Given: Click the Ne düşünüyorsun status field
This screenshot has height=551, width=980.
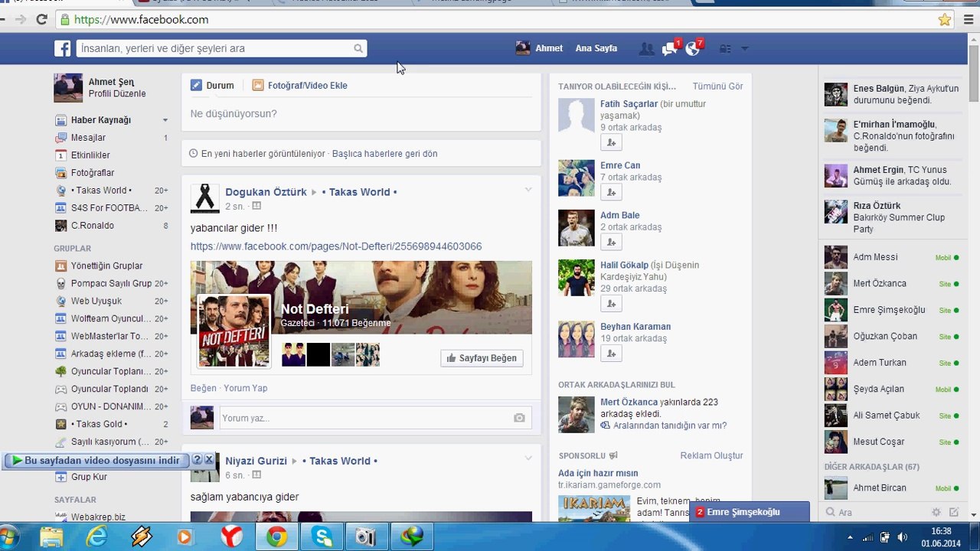Looking at the screenshot, I should pos(361,114).
